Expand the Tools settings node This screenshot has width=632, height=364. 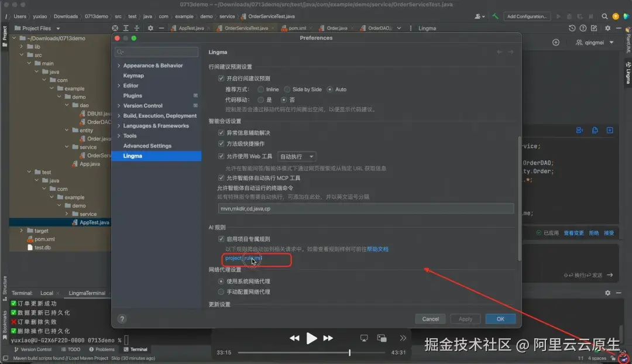[119, 136]
